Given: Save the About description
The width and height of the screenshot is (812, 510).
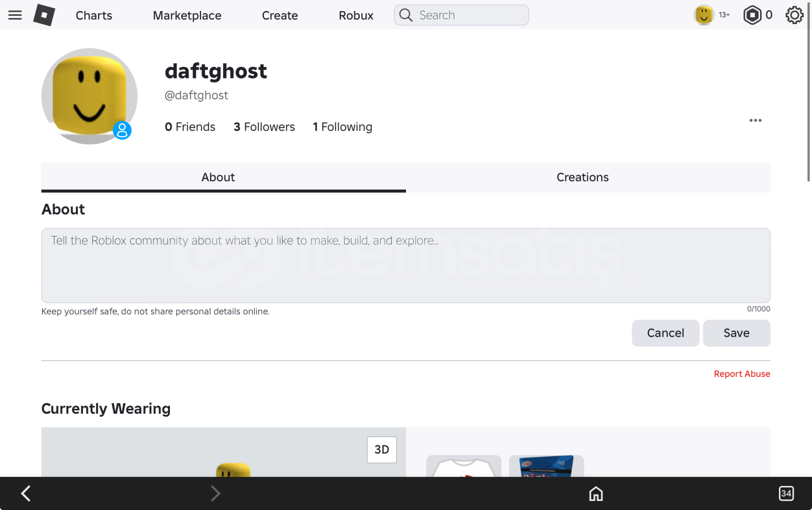Looking at the screenshot, I should [x=736, y=333].
